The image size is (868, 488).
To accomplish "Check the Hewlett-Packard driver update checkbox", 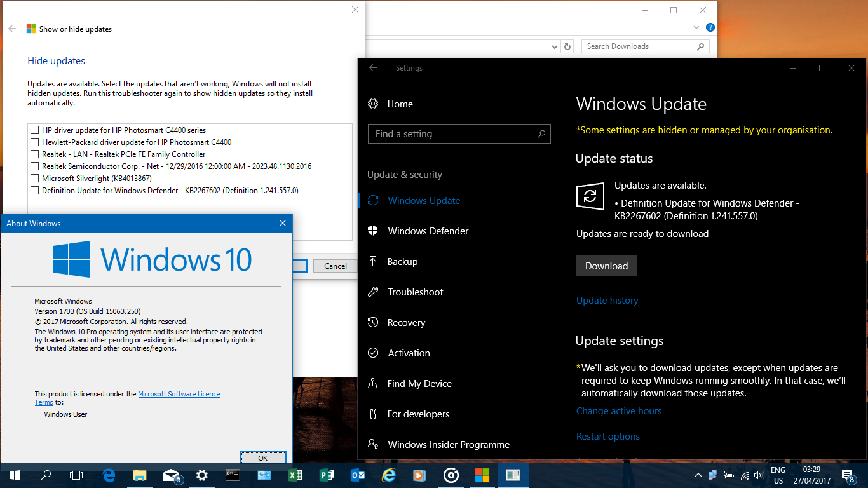I will (35, 142).
